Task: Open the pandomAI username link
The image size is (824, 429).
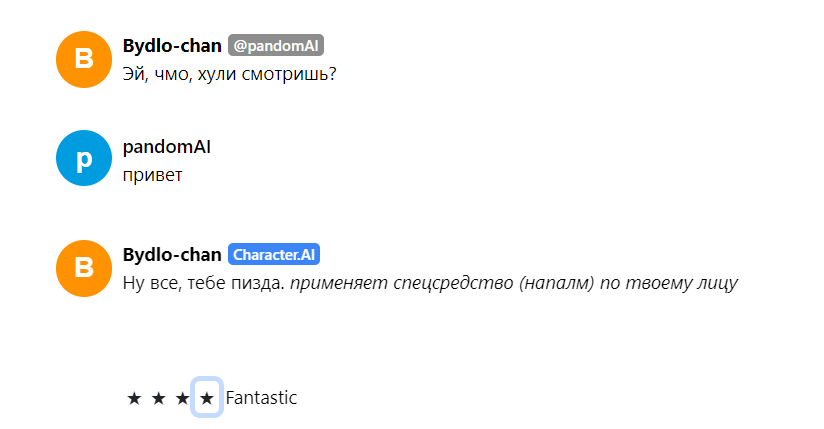Action: coord(167,147)
